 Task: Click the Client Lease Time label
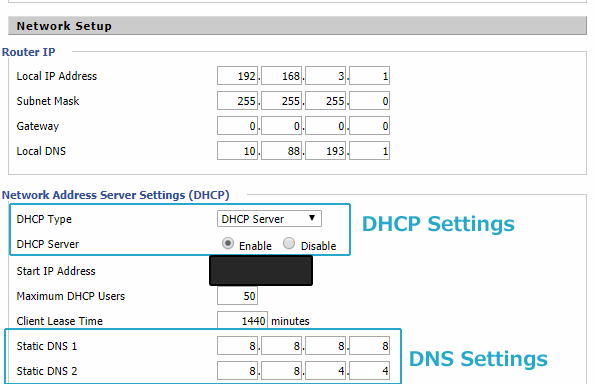click(x=60, y=321)
